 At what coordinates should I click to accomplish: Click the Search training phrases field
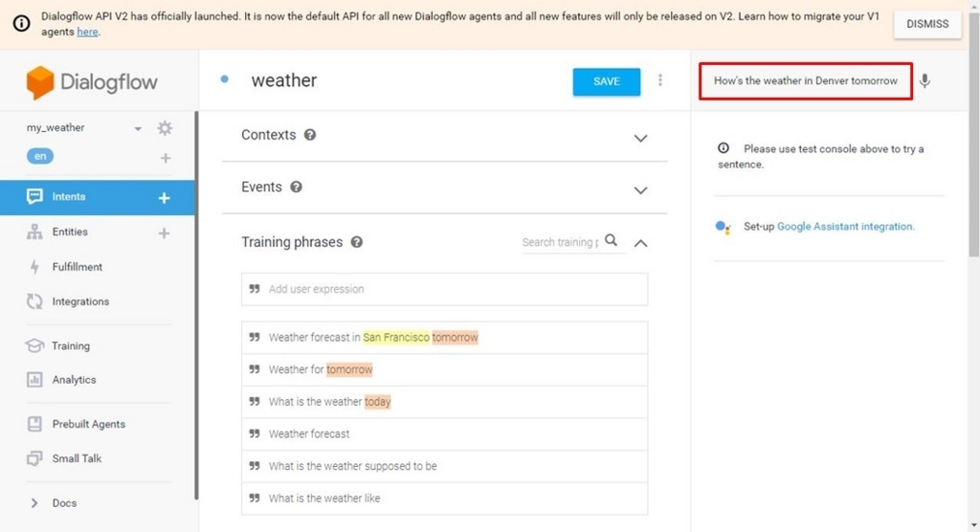[x=560, y=242]
